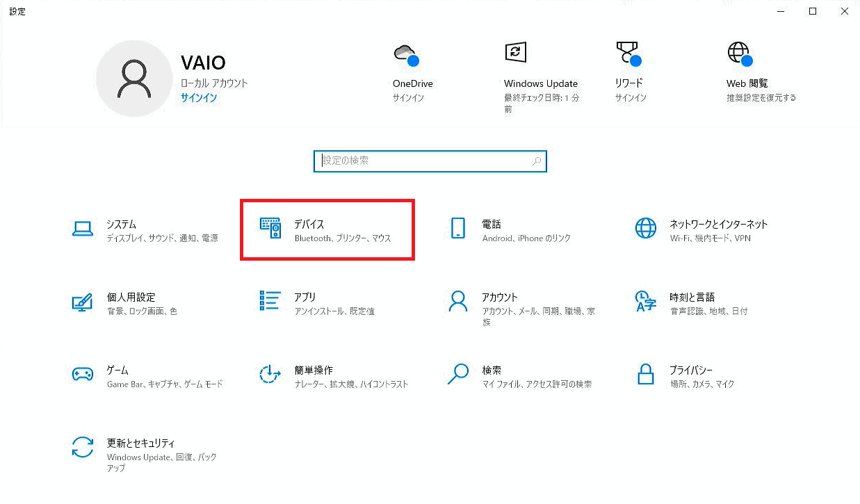This screenshot has height=504, width=860.
Task: Click the サインイン text under リワード
Action: point(631,98)
